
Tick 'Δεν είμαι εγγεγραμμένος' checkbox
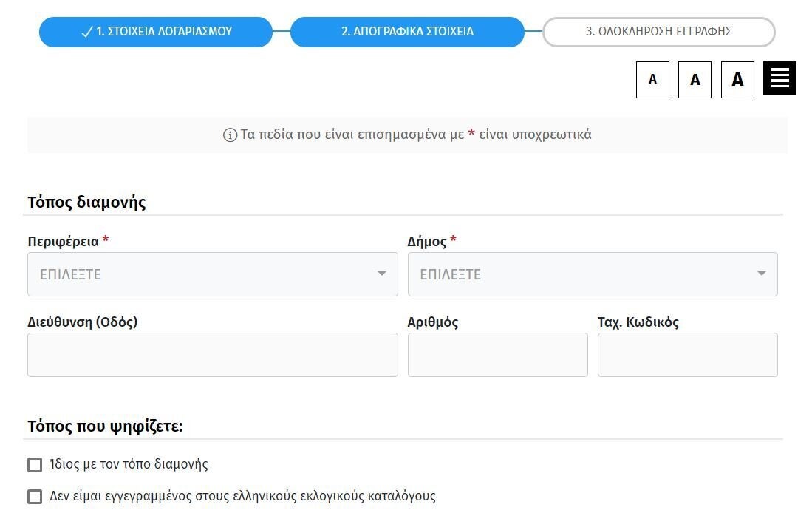35,497
